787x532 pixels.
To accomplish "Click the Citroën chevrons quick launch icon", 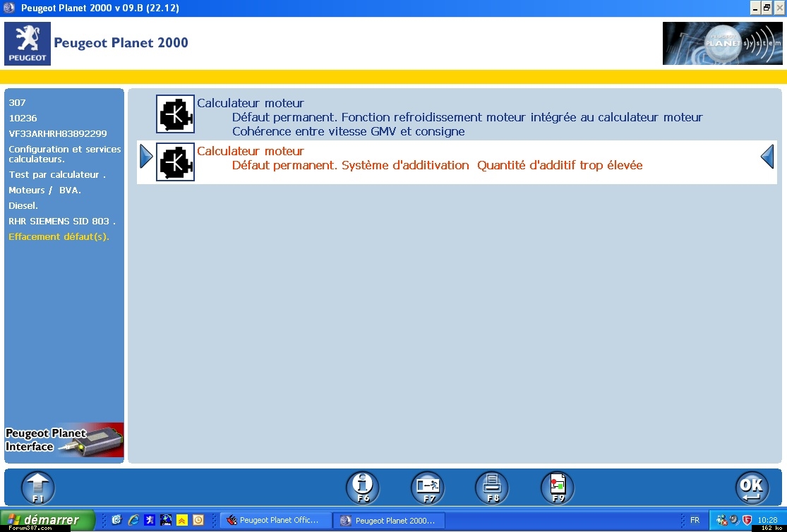I will click(182, 521).
